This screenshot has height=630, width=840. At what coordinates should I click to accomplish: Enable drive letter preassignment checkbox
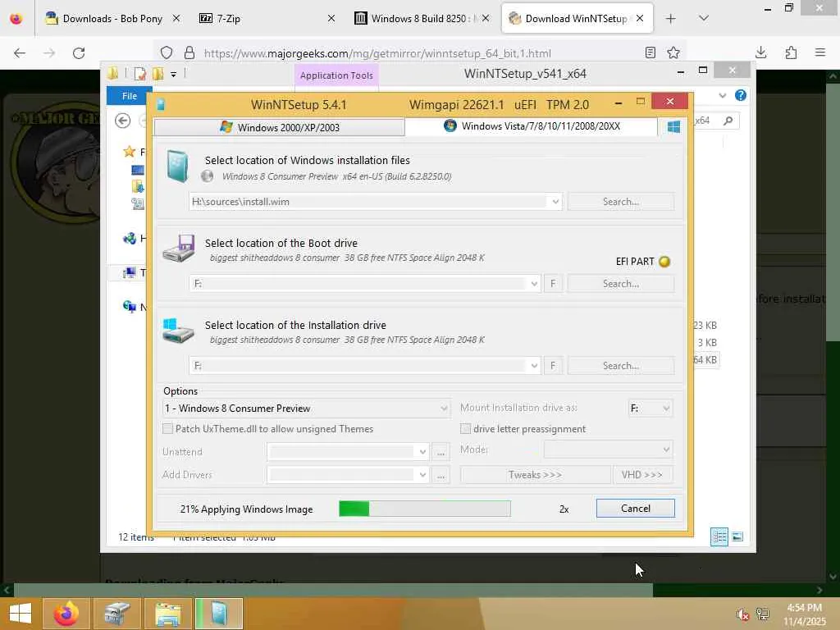coord(466,428)
